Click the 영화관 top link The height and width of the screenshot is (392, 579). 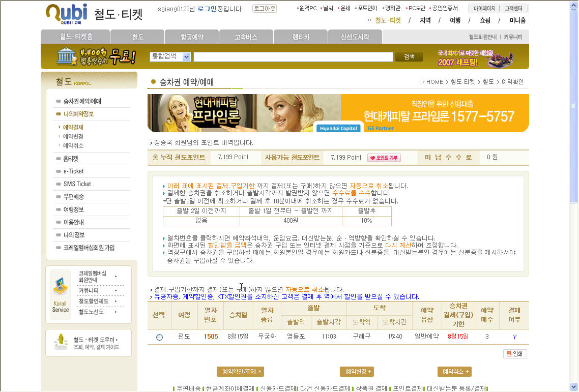(x=392, y=8)
